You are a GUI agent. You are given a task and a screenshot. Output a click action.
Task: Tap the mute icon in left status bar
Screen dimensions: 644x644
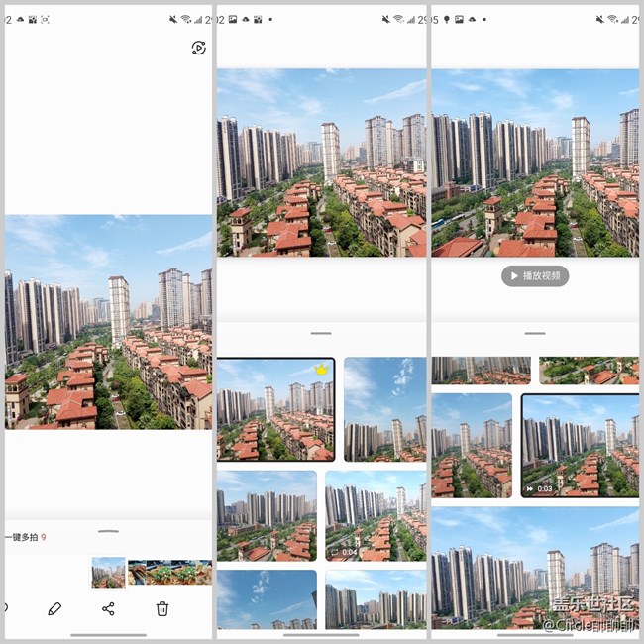point(172,19)
